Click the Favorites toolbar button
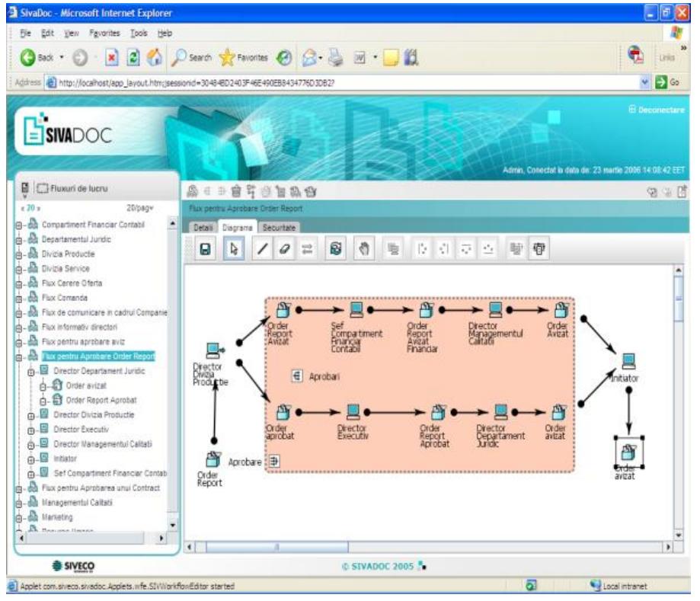The image size is (700, 601). tap(245, 58)
